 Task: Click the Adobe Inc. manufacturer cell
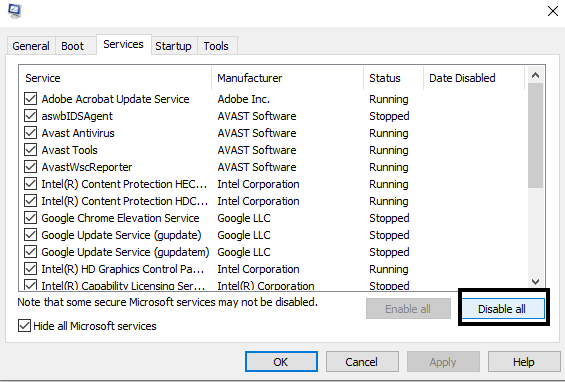[x=244, y=99]
